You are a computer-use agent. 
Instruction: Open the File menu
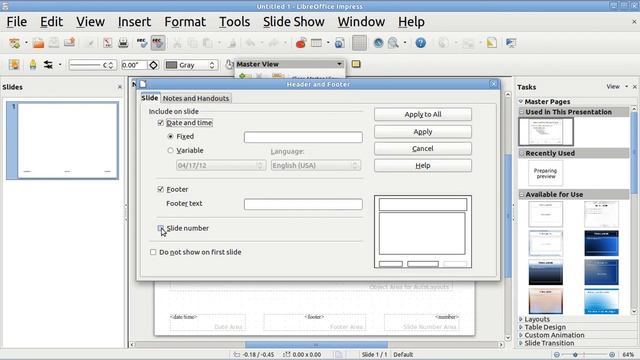pos(17,22)
